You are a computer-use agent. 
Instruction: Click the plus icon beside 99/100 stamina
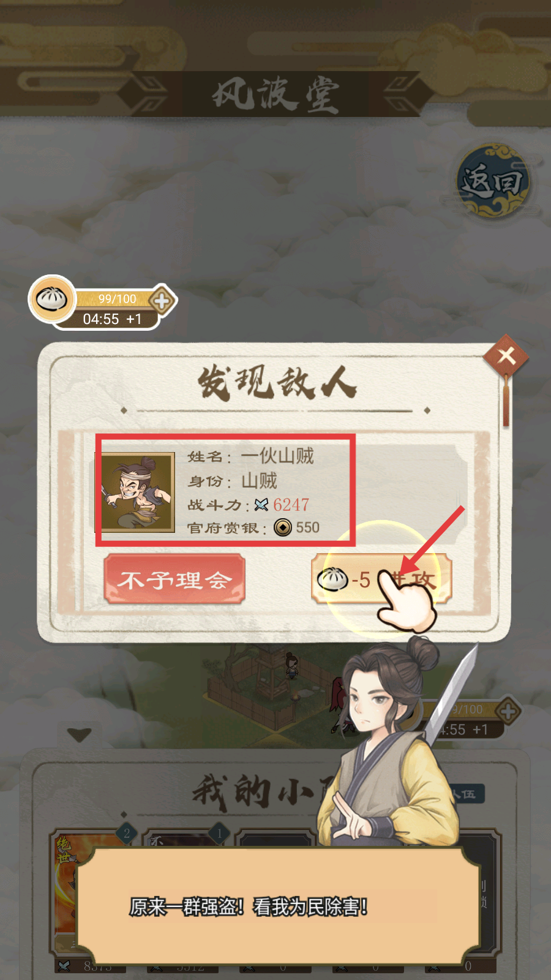[x=162, y=301]
